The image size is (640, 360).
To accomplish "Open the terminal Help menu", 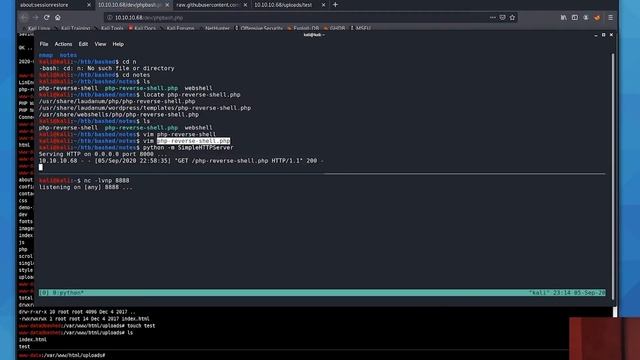I will 118,44.
